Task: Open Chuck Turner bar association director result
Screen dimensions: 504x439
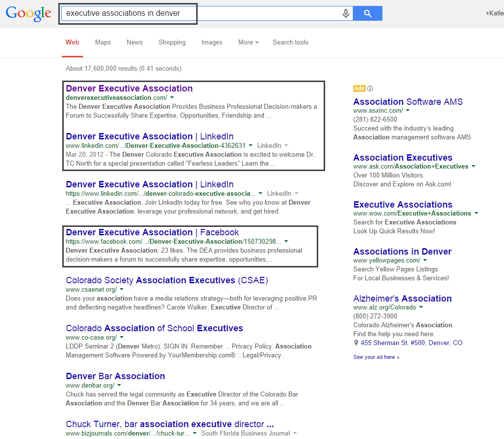Action: (x=169, y=424)
